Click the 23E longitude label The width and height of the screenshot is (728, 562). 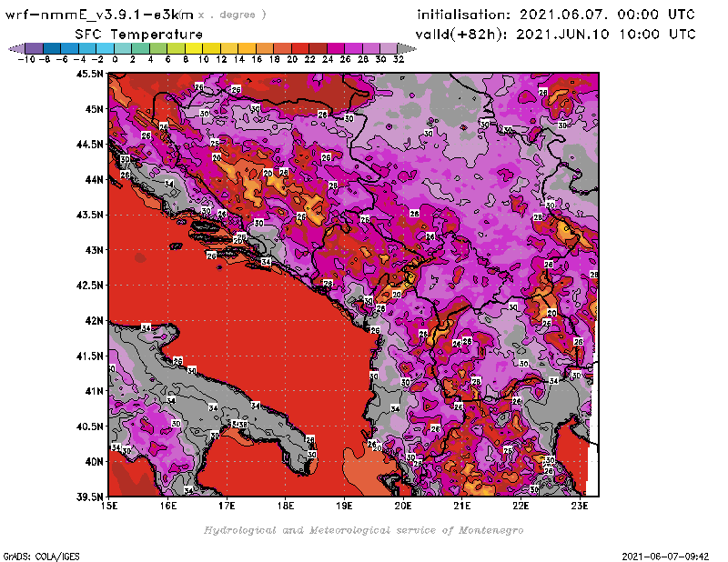click(x=580, y=506)
